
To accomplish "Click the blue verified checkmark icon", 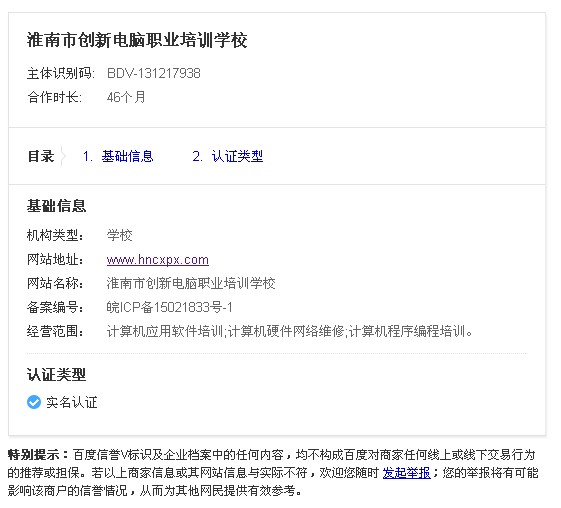I will pyautogui.click(x=34, y=402).
